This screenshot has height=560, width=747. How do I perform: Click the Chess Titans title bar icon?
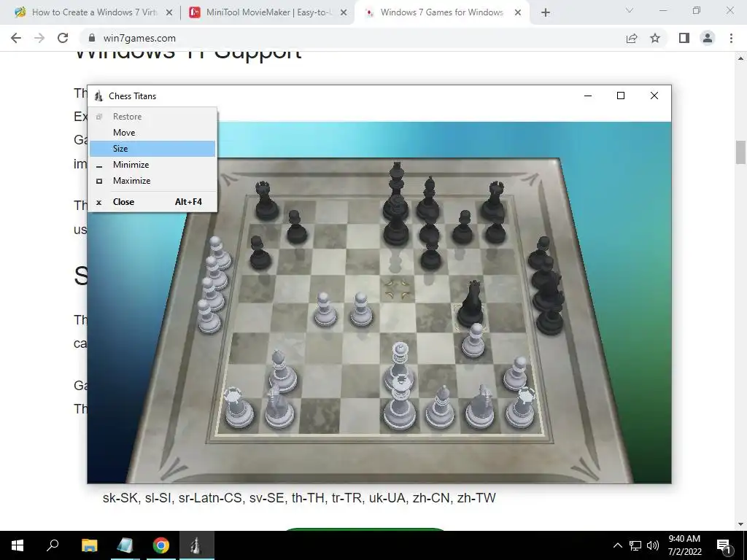click(98, 96)
